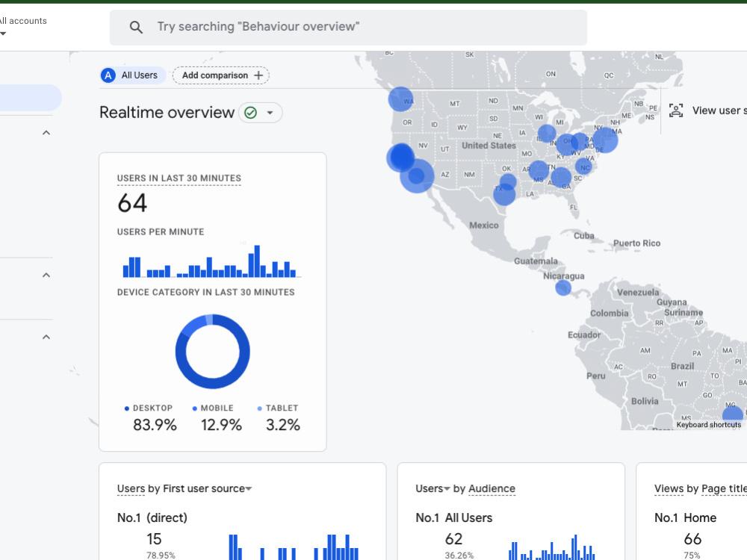747x560 pixels.
Task: Collapse the bottom sidebar section chevron
Action: tap(46, 336)
